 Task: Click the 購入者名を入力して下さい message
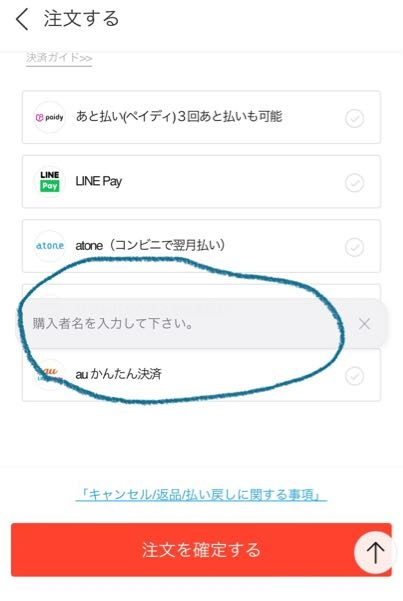click(113, 324)
